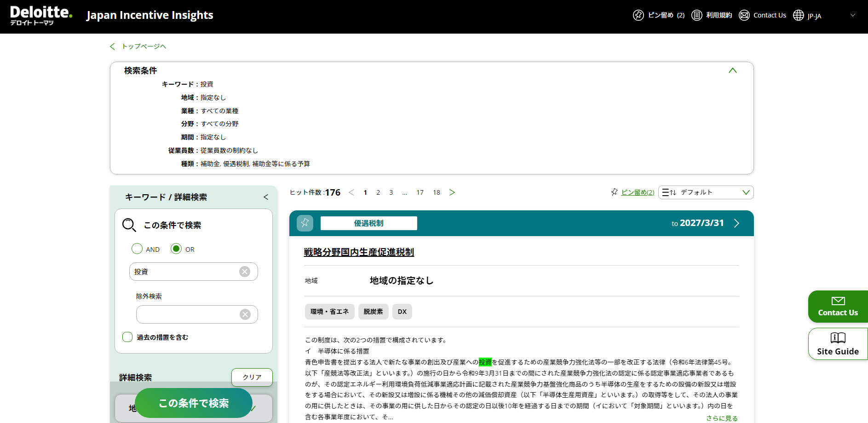Open the 戦略分野国内生産促進税制 title link
The width and height of the screenshot is (868, 423).
tap(359, 252)
